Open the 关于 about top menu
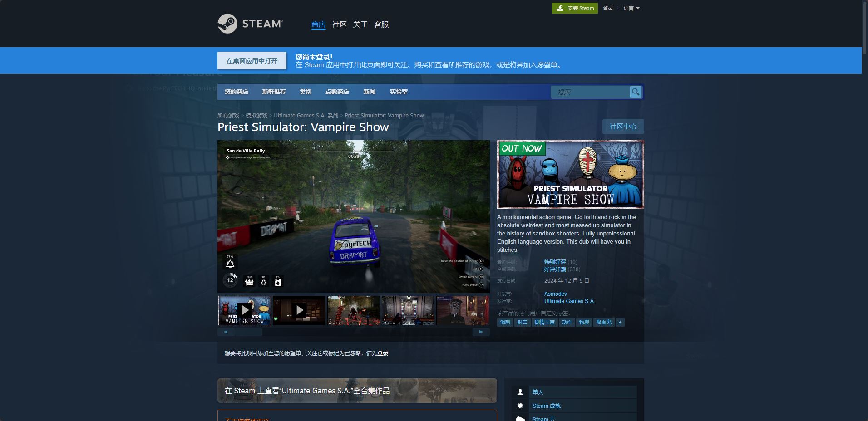This screenshot has height=421, width=868. 360,24
